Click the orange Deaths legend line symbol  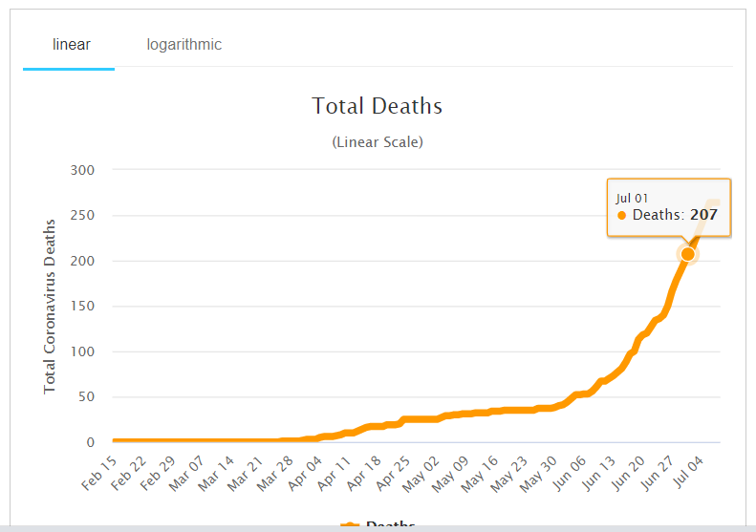350,526
